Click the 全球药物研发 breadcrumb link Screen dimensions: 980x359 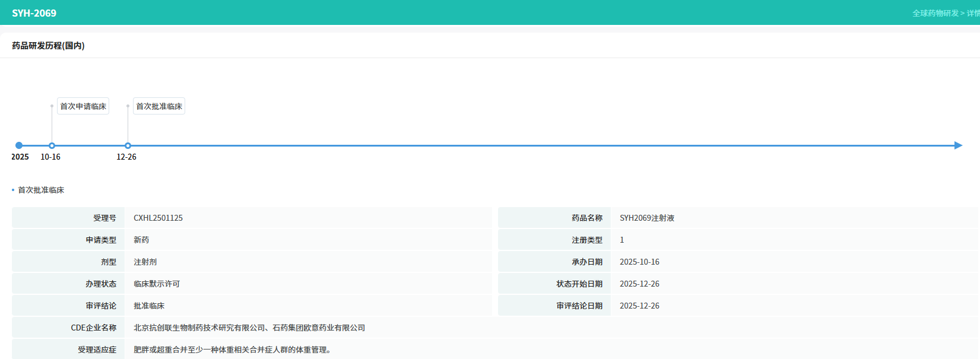[x=935, y=13]
